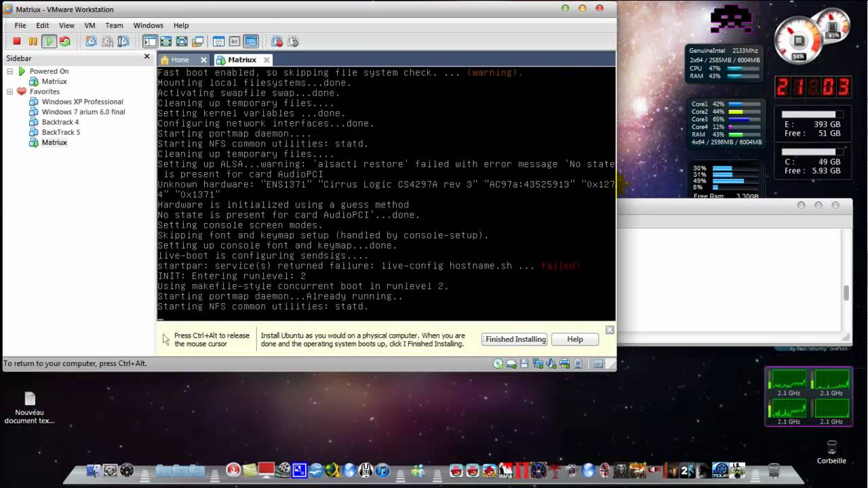
Task: Click the 21:03 digital clock gadget
Action: pos(812,87)
